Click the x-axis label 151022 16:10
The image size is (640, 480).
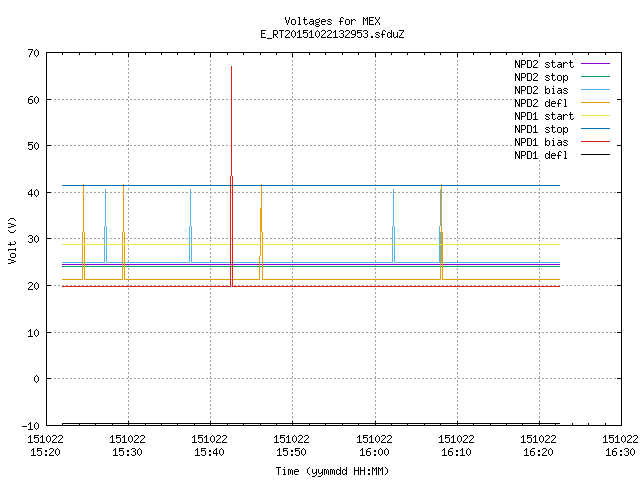coord(456,446)
